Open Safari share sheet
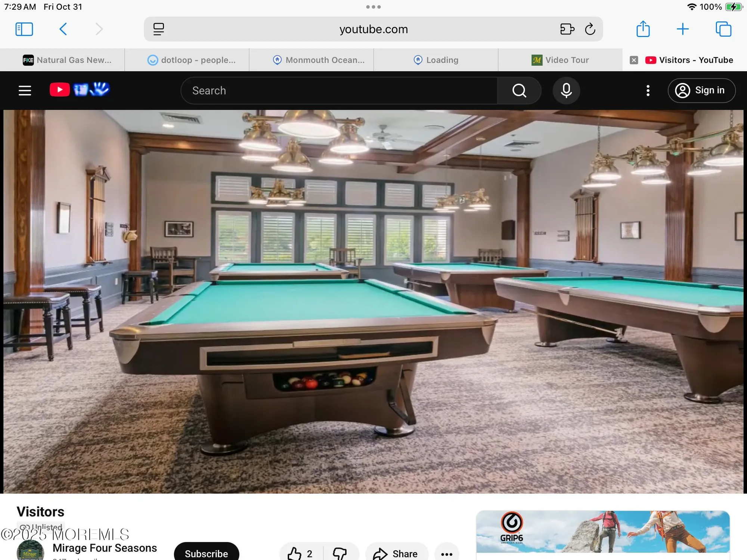The height and width of the screenshot is (560, 747). [x=643, y=29]
